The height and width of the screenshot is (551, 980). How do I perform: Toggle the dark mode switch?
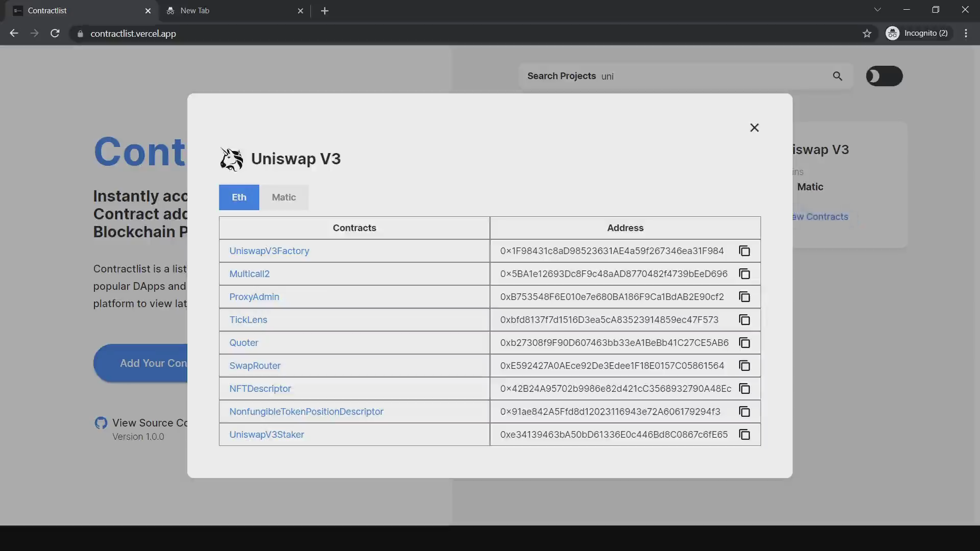point(884,76)
